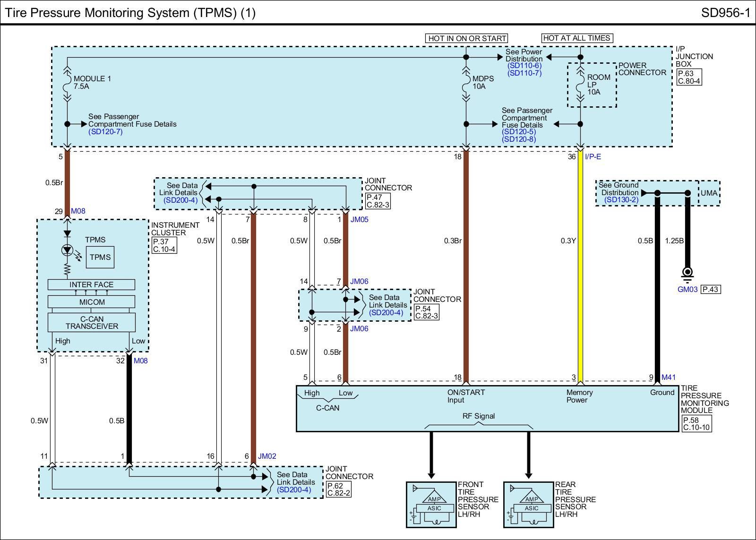
Task: Click the C-CAN TRANSCEIVER block
Action: [92, 323]
